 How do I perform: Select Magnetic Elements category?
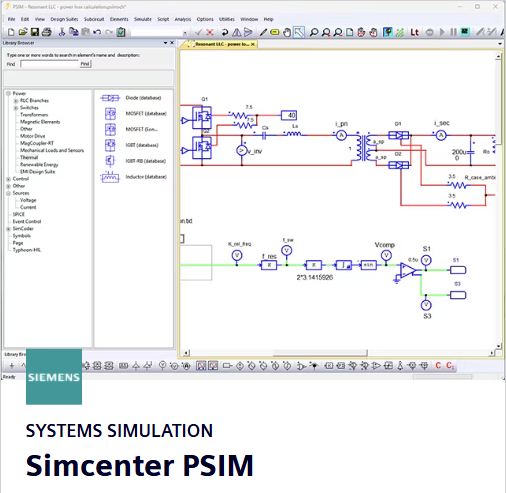(40, 122)
